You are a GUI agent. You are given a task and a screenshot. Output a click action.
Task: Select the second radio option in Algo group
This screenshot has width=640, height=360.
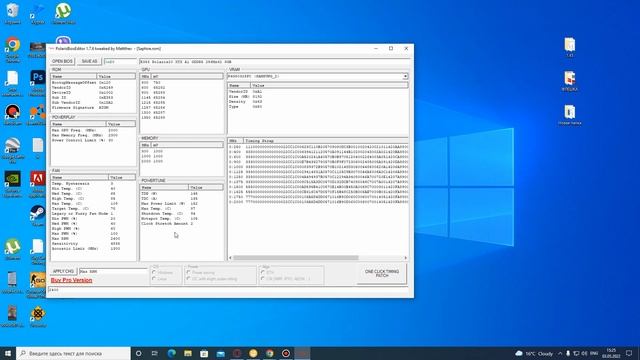tap(263, 278)
